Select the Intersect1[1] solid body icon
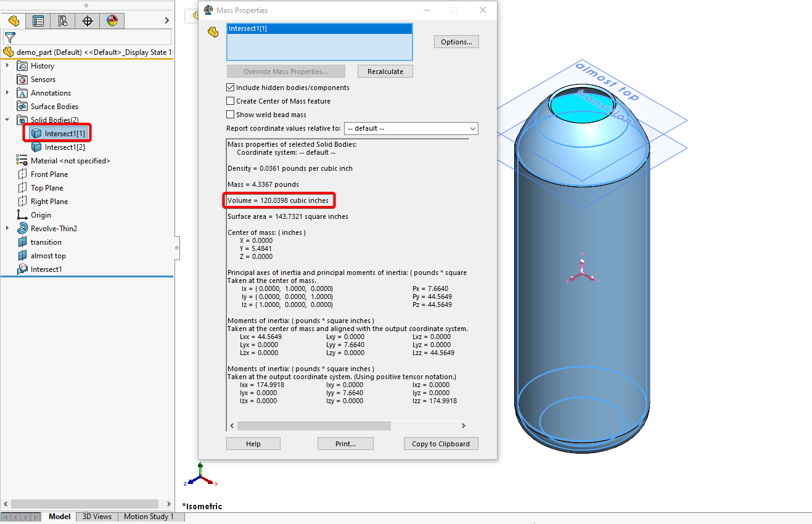The image size is (812, 524). click(x=36, y=133)
